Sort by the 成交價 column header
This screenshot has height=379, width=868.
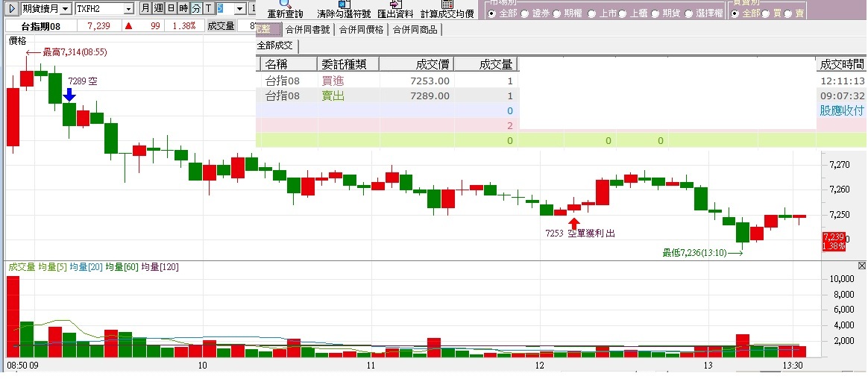tap(416, 64)
